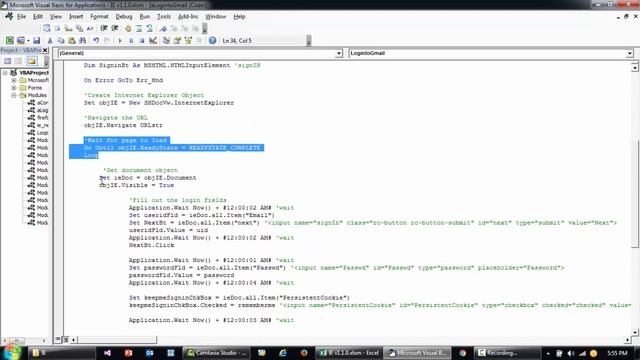Select the aLog module in the tree

click(38, 110)
